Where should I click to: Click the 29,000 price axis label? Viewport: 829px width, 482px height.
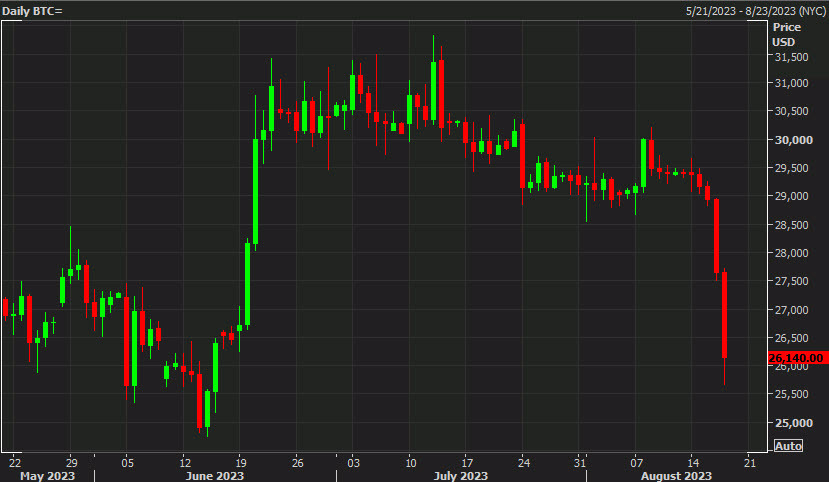pos(791,196)
